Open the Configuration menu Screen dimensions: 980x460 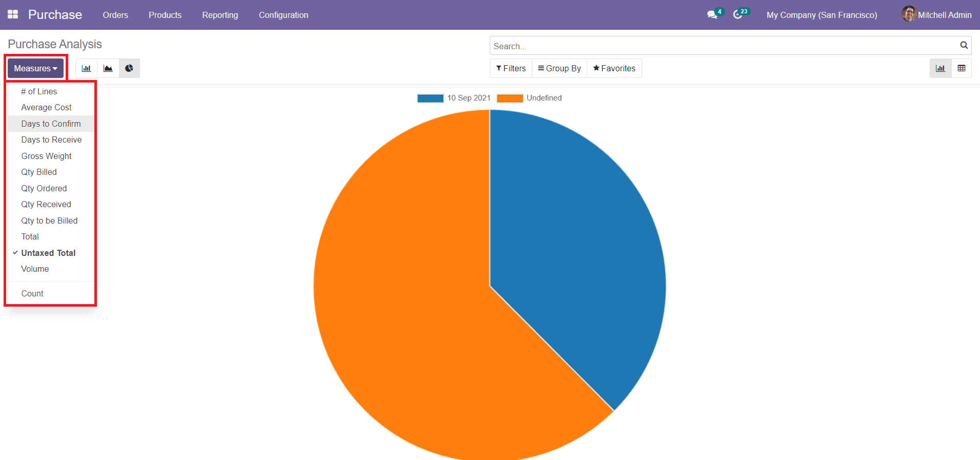pos(283,15)
